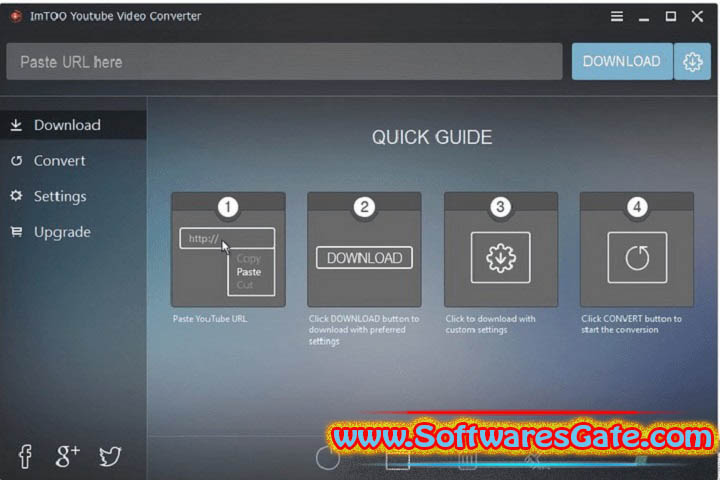Click quick guide step 4 convert card
This screenshot has width=720, height=480.
tap(637, 249)
